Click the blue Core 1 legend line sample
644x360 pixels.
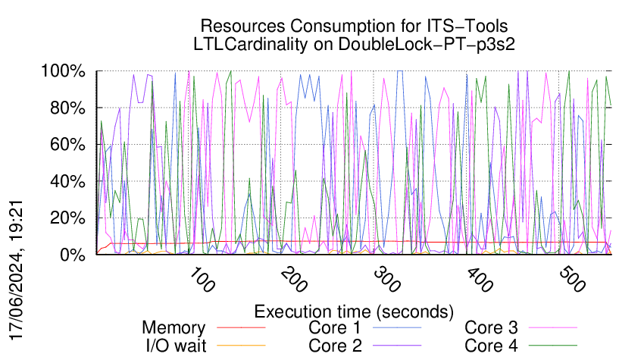tap(397, 327)
